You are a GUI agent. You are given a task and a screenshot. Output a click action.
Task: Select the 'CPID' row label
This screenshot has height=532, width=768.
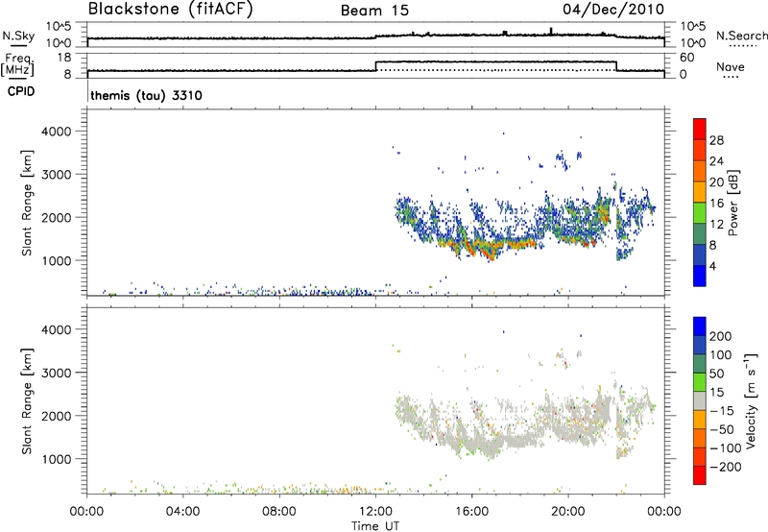point(21,91)
